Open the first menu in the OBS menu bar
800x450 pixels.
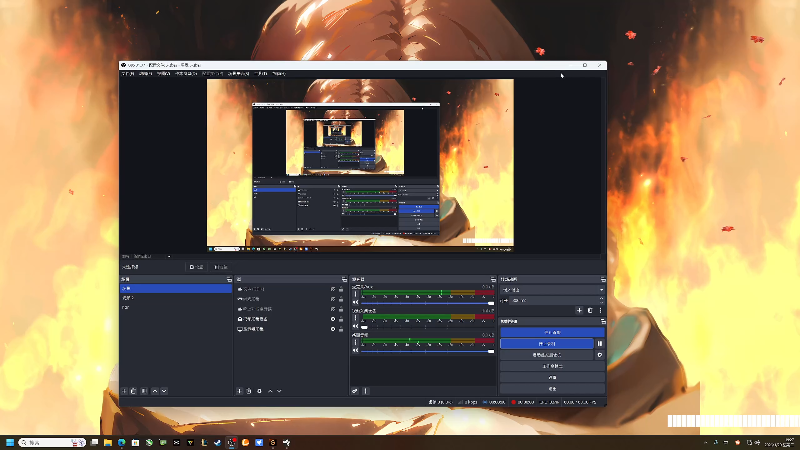(x=128, y=74)
